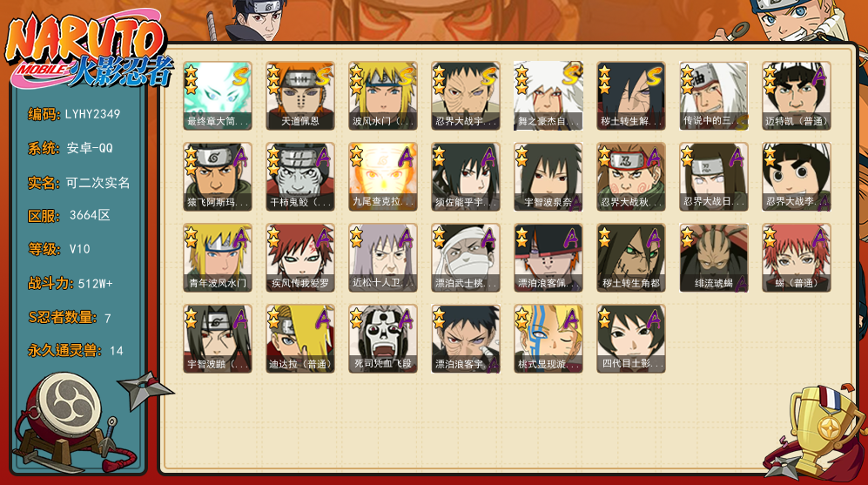This screenshot has height=485, width=868.
Task: Click the 战斗力 512W+ stat line
Action: 71,284
